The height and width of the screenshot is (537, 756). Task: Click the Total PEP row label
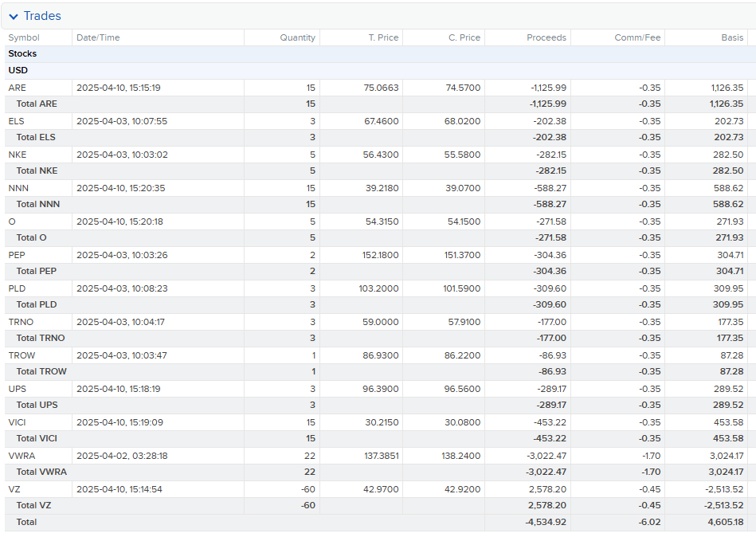tap(37, 272)
